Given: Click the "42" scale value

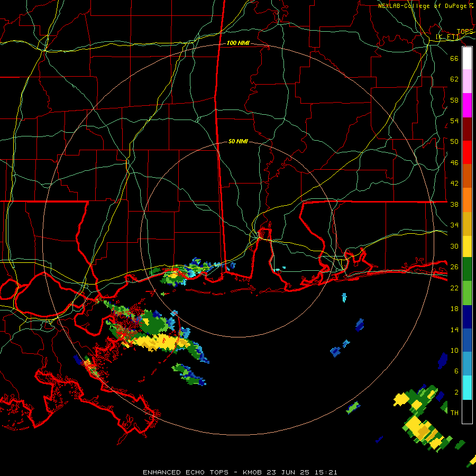Looking at the screenshot, I should tap(454, 184).
